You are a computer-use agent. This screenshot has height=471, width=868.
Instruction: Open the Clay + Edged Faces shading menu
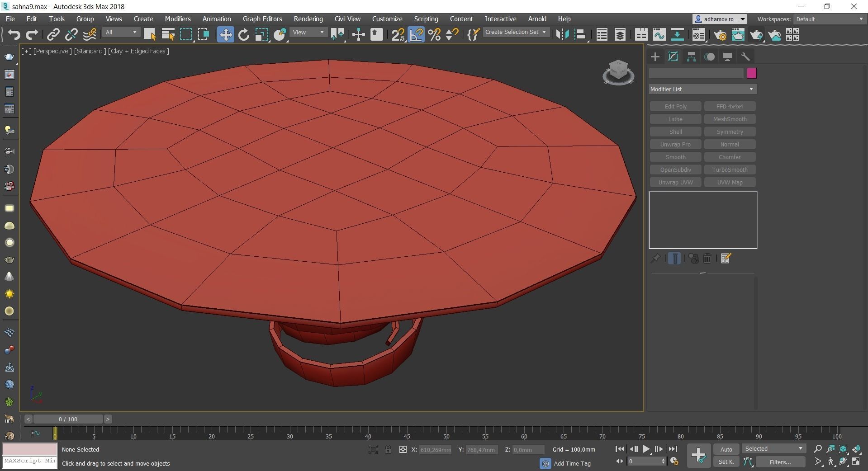click(x=138, y=51)
